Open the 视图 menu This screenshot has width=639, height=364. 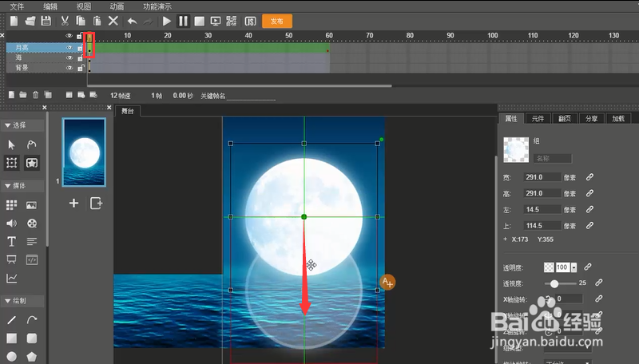click(x=84, y=6)
